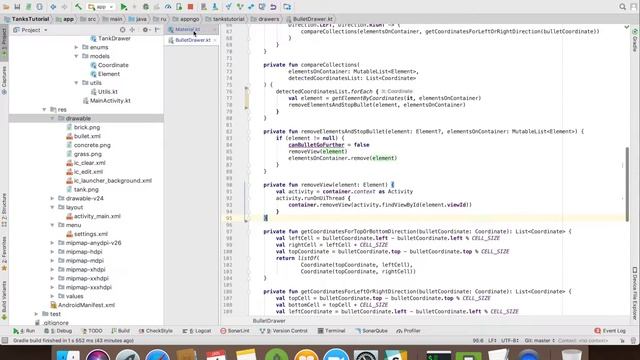Open Safari from the macOS dock
The width and height of the screenshot is (640, 360).
[x=158, y=354]
